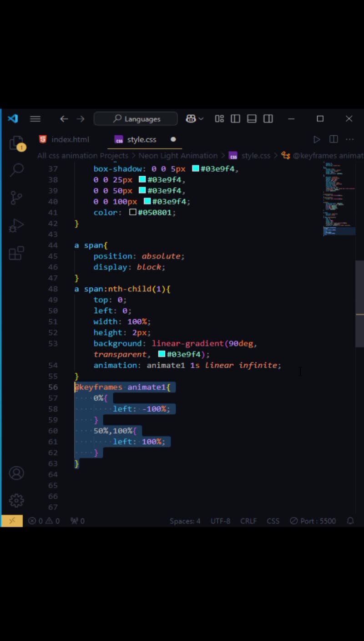Click 'left: -100%;' on line 58
Viewport: 364px width, 641px height.
(x=142, y=409)
